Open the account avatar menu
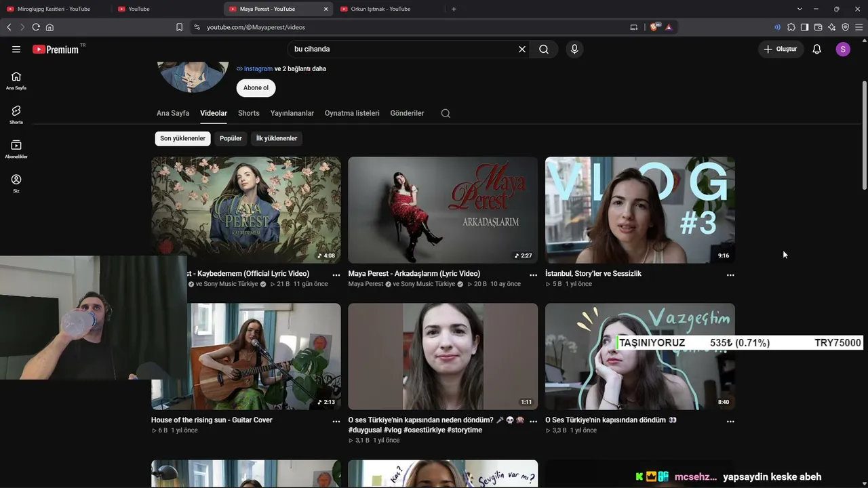The height and width of the screenshot is (488, 868). tap(843, 49)
